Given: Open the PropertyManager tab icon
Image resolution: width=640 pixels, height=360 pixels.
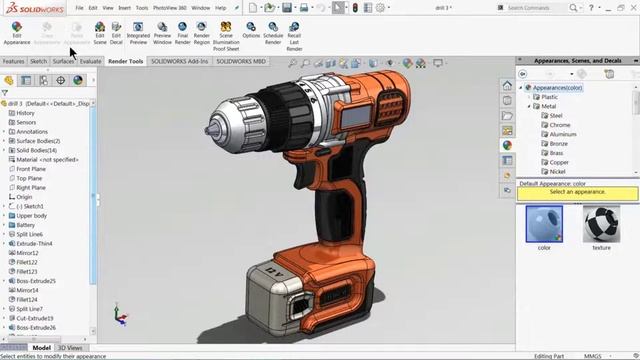Looking at the screenshot, I should pos(26,80).
